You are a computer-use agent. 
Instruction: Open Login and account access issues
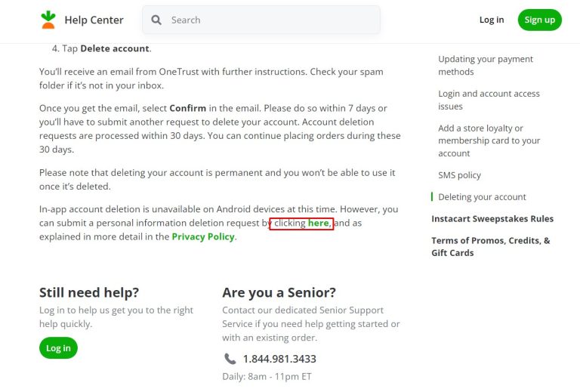489,100
